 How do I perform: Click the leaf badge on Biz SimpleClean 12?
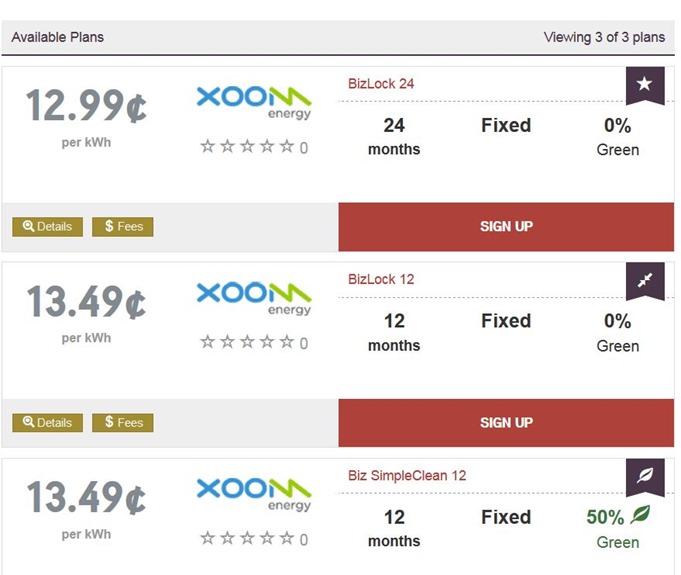coord(645,477)
